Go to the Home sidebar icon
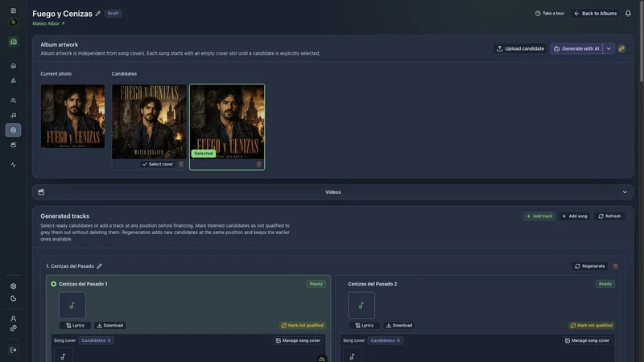This screenshot has height=362, width=644. point(13,66)
